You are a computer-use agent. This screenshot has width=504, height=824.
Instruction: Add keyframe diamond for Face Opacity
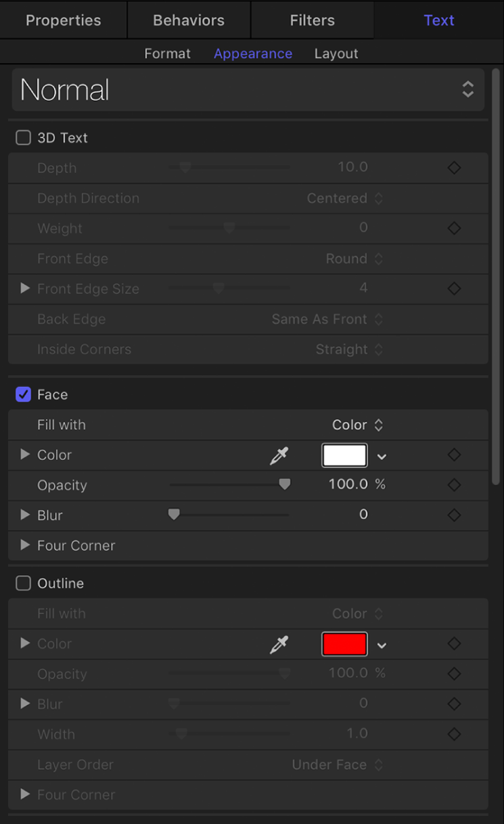[455, 485]
